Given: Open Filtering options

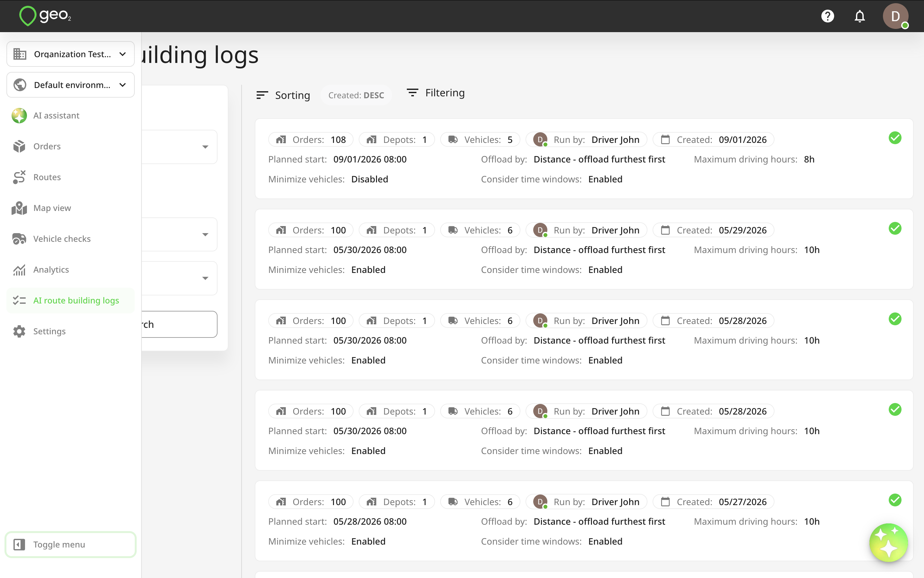Looking at the screenshot, I should point(436,93).
